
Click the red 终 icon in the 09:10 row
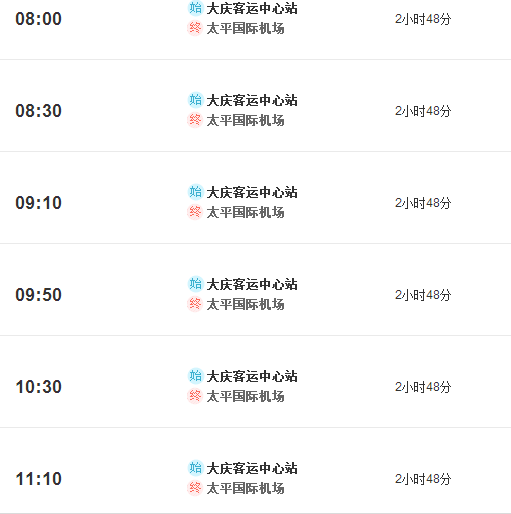pos(195,212)
